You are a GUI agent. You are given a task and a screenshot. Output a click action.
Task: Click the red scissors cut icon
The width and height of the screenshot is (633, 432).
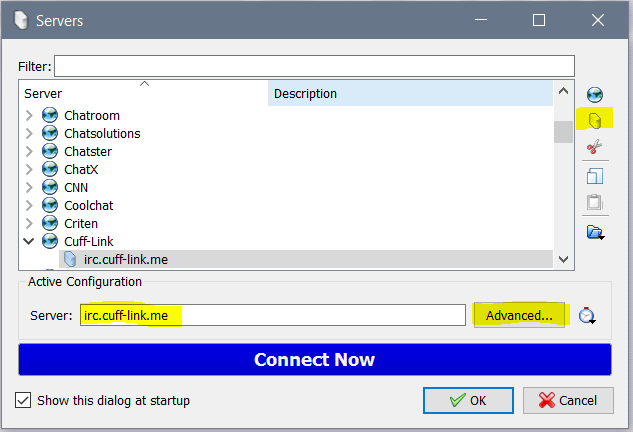594,147
